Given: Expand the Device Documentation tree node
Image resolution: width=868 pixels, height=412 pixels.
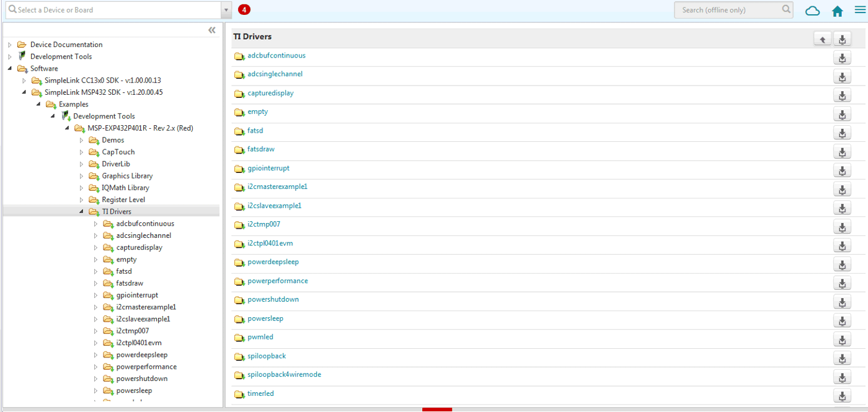Looking at the screenshot, I should (x=9, y=45).
